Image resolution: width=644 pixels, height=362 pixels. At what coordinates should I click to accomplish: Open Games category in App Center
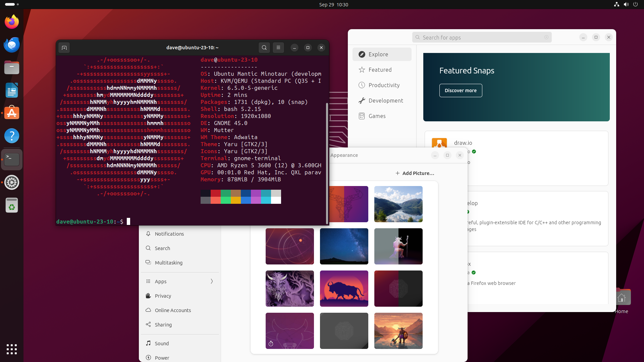coord(382,116)
